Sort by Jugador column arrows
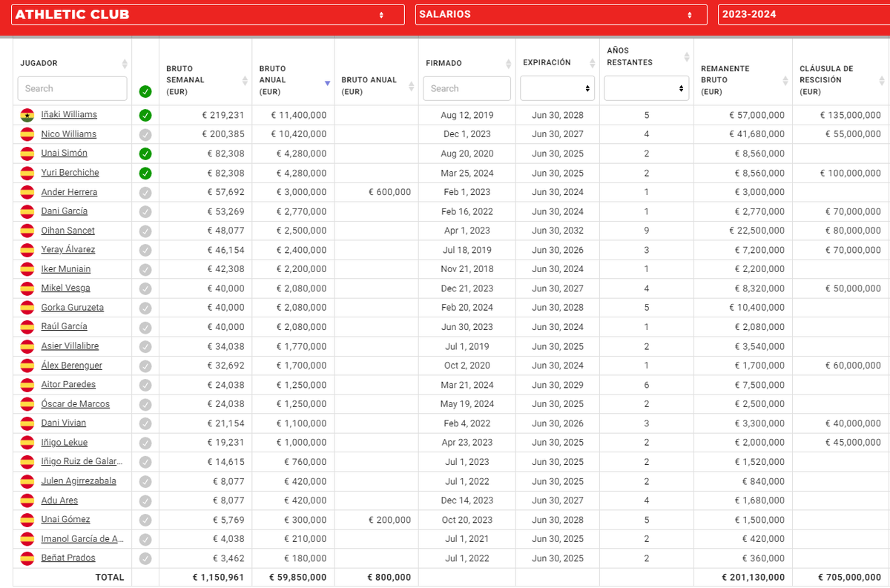The height and width of the screenshot is (588, 890). pos(125,63)
